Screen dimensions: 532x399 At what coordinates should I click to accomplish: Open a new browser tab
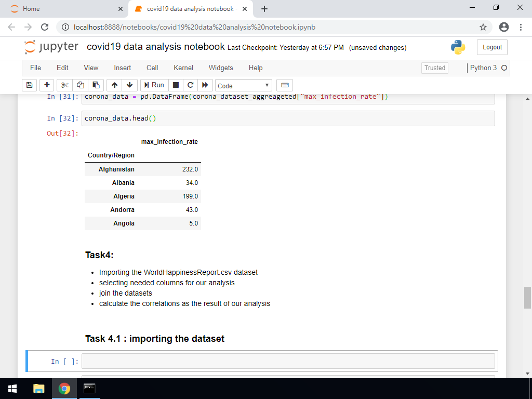(264, 9)
